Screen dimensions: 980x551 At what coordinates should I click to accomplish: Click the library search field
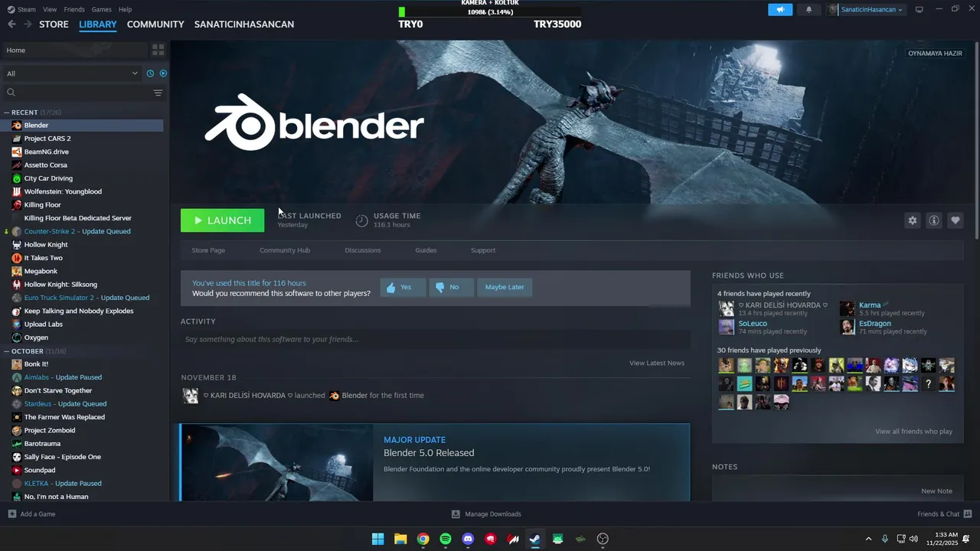77,93
